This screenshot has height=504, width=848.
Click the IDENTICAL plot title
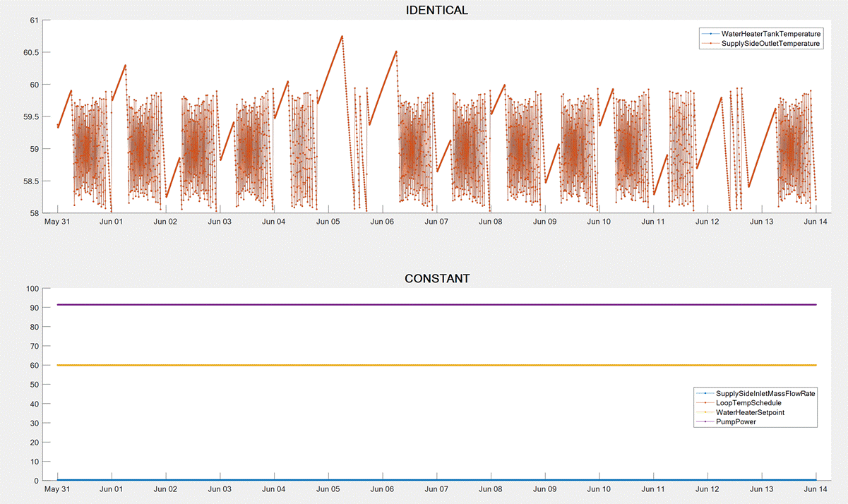[x=437, y=10]
